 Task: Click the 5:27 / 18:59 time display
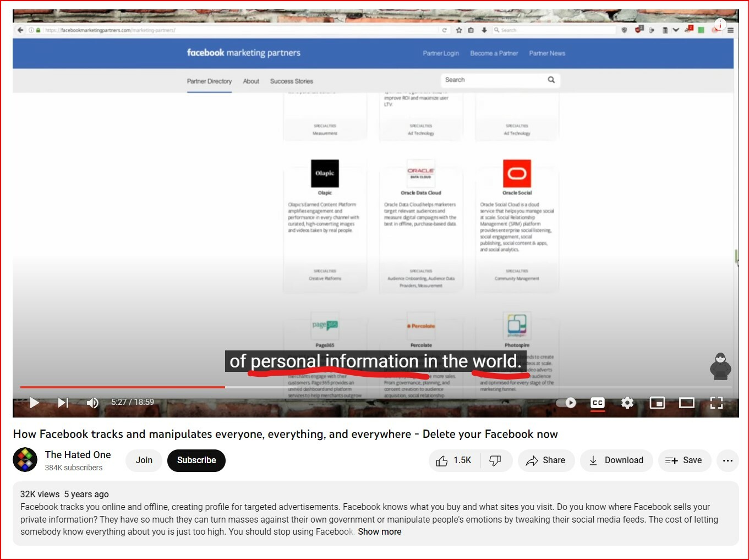133,402
